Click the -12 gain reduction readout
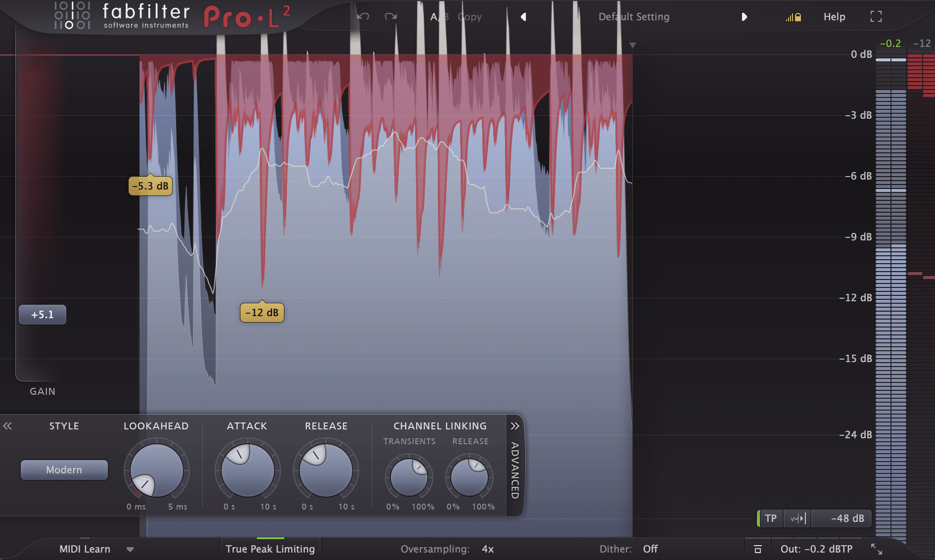The image size is (935, 560). (x=922, y=44)
